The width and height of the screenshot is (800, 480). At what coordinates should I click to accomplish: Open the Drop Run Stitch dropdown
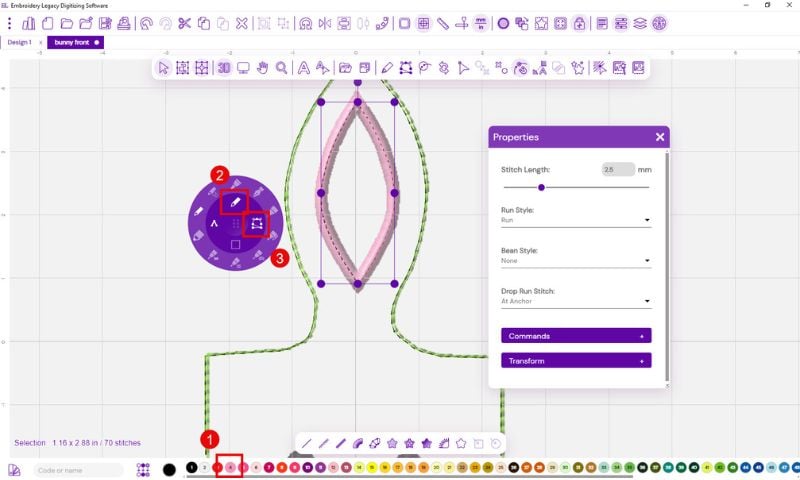click(575, 301)
